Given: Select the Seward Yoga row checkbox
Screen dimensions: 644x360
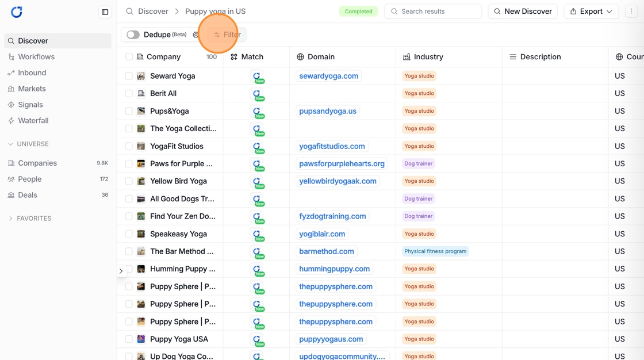Looking at the screenshot, I should pos(129,76).
